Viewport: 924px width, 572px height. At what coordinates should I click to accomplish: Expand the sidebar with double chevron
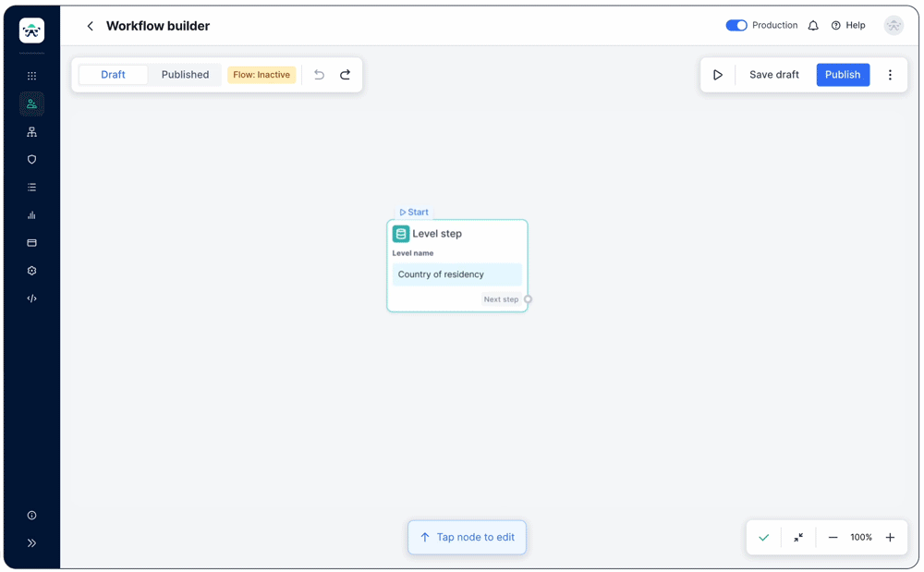pyautogui.click(x=31, y=543)
